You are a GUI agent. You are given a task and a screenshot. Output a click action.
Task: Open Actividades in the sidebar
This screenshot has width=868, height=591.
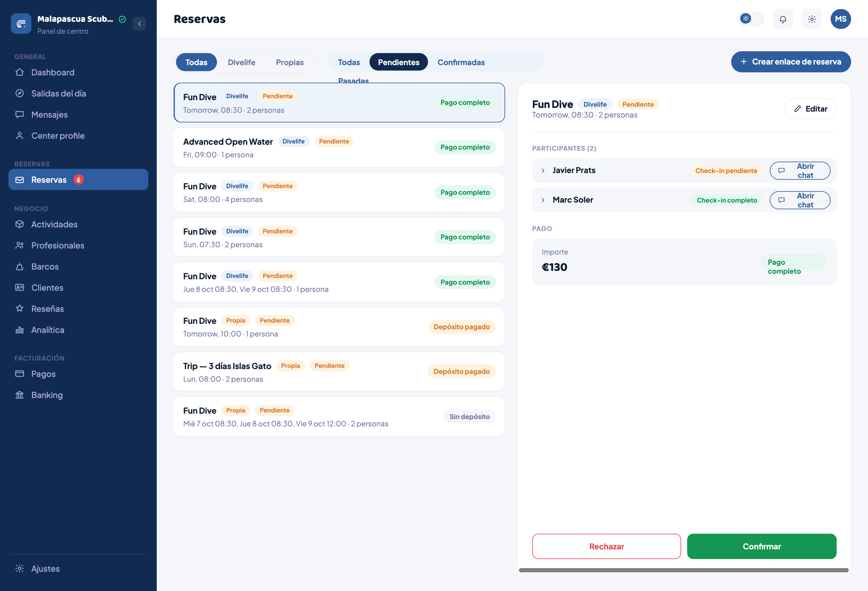tap(78, 224)
